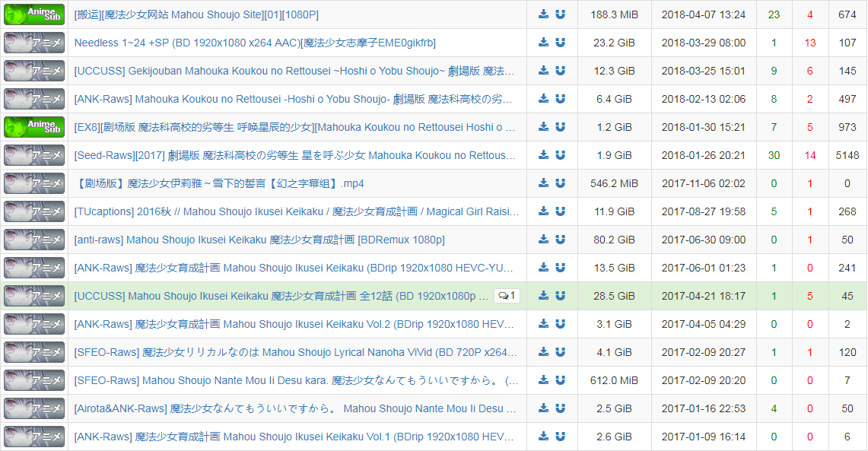Click the 188.3 MiB size cell
This screenshot has width=868, height=451.
click(x=614, y=15)
